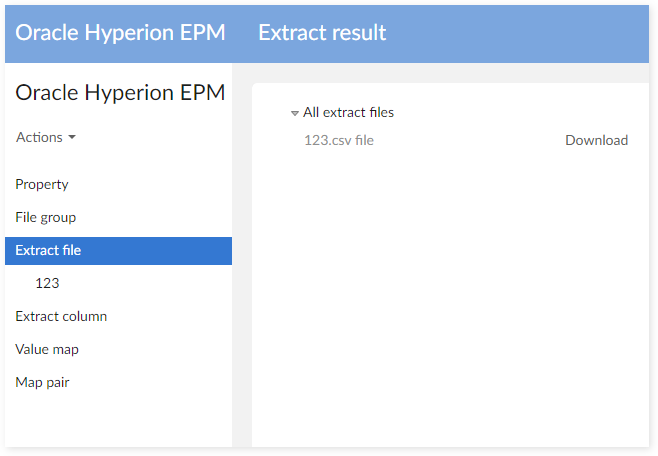The image size is (658, 456).
Task: Open the Value map section
Action: click(47, 349)
